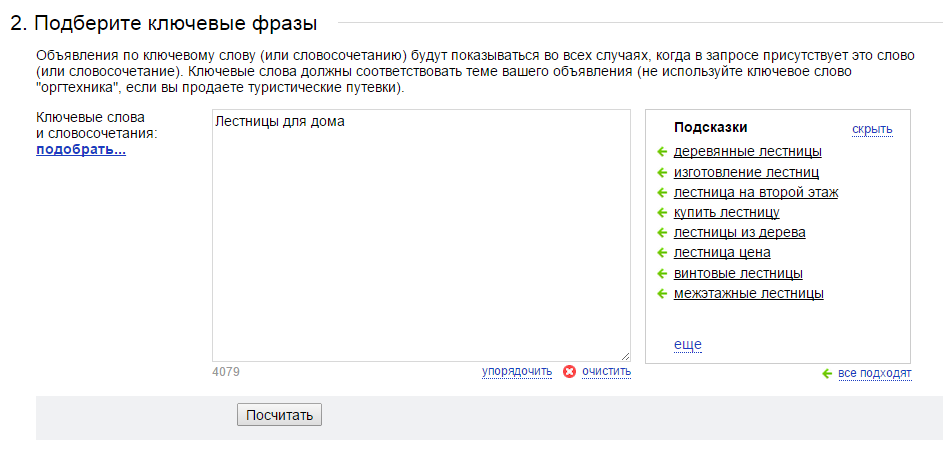943x463 pixels.
Task: Click arrow icon beside лестница цена
Action: [x=662, y=253]
